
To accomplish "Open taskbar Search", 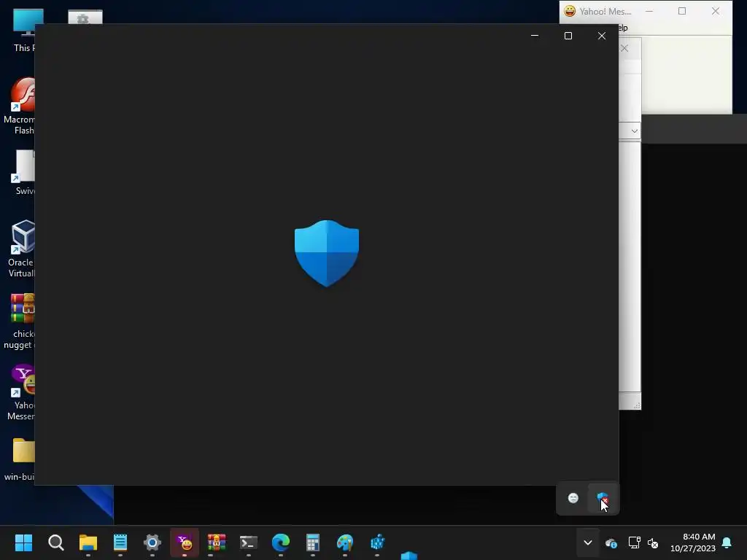I will click(55, 542).
